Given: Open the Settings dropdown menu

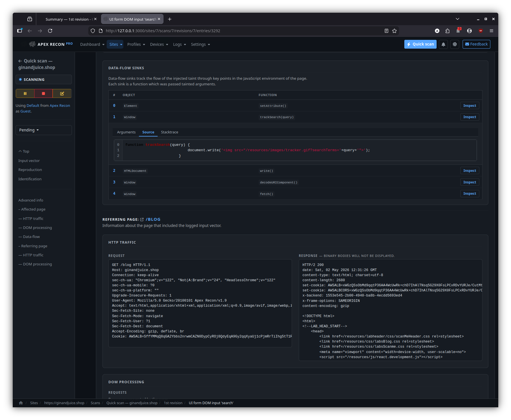Looking at the screenshot, I should (200, 44).
